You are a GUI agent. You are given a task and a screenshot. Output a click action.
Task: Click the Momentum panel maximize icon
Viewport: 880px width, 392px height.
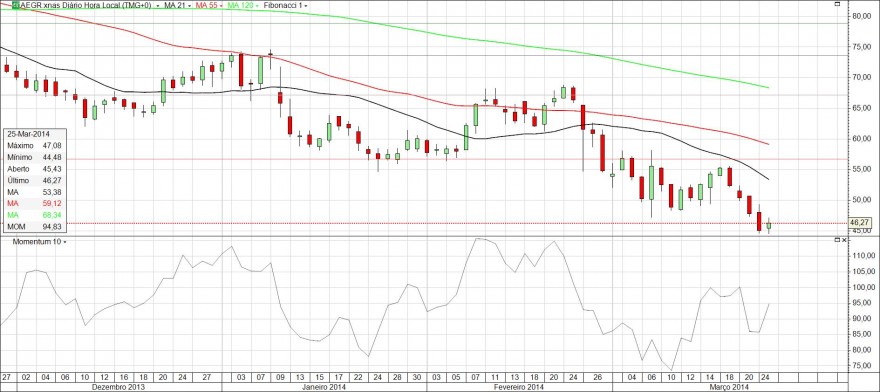(836, 240)
